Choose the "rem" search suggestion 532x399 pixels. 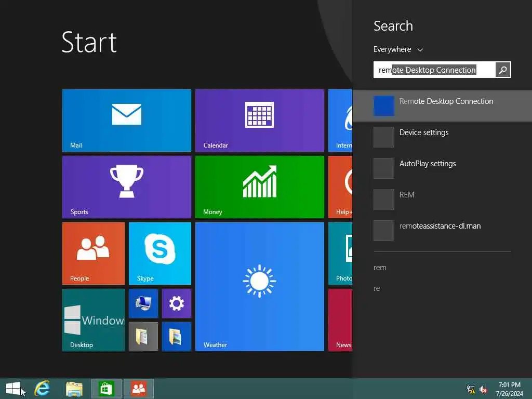(380, 268)
